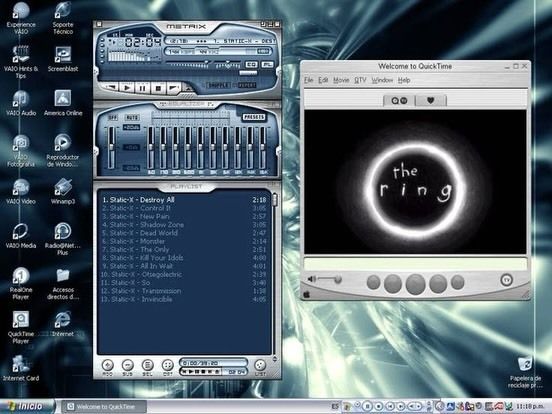Open the Help menu in QuickTime

point(404,80)
